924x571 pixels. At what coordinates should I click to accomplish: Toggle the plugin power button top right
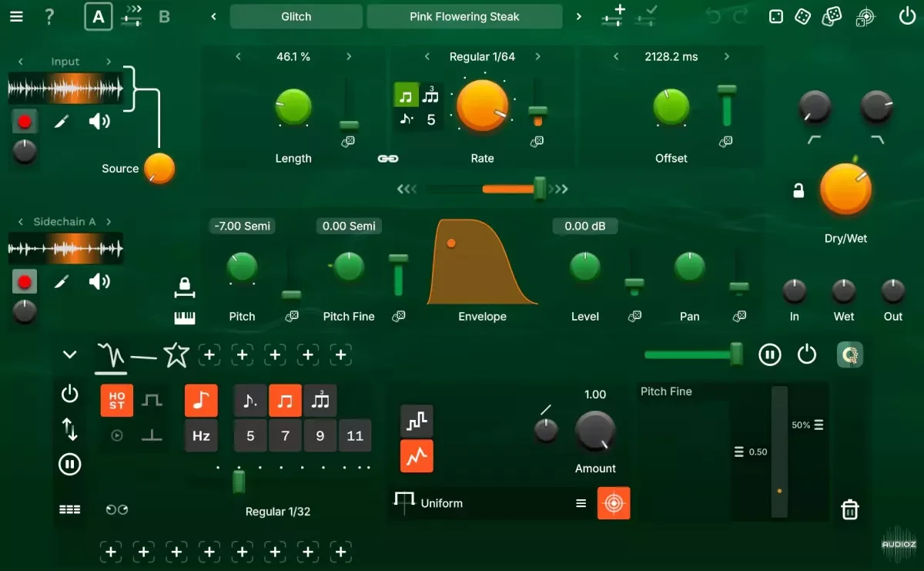tap(907, 16)
